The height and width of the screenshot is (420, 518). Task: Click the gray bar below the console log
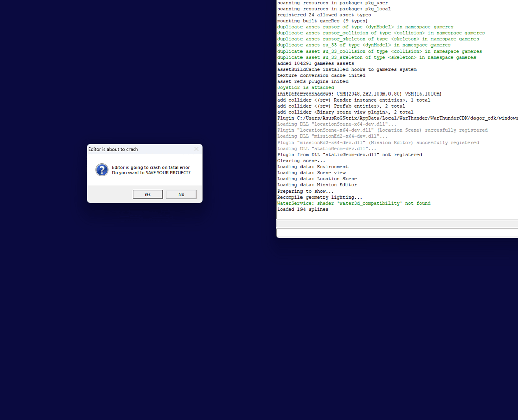397,224
